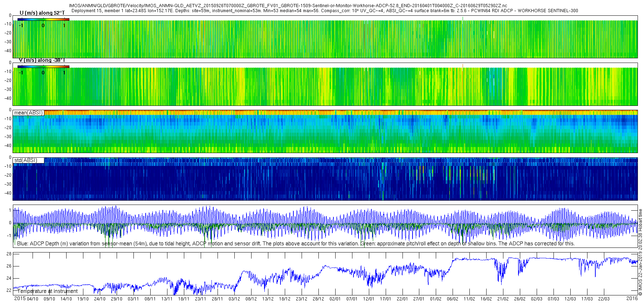Select the 24/10 date tick label
644x304 pixels.
(x=99, y=299)
